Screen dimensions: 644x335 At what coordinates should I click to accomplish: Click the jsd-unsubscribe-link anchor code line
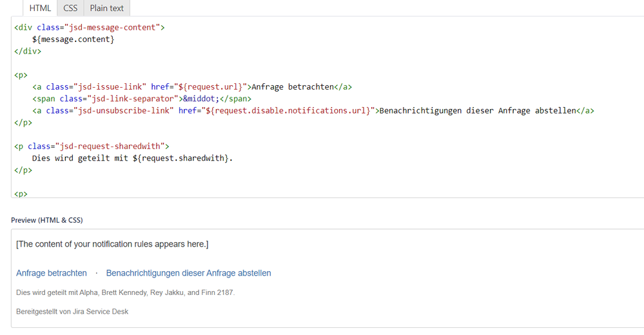coord(313,111)
